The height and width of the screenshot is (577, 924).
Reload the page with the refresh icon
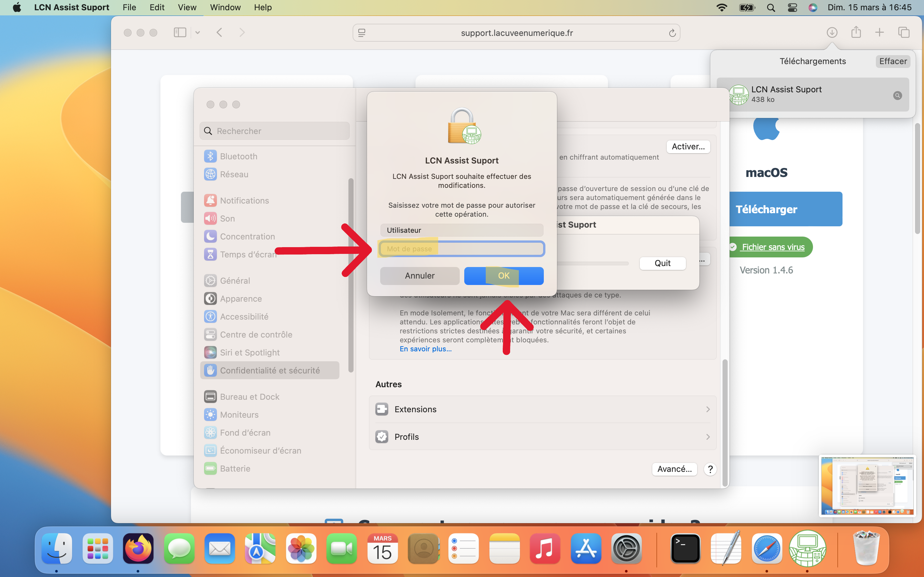(x=672, y=33)
